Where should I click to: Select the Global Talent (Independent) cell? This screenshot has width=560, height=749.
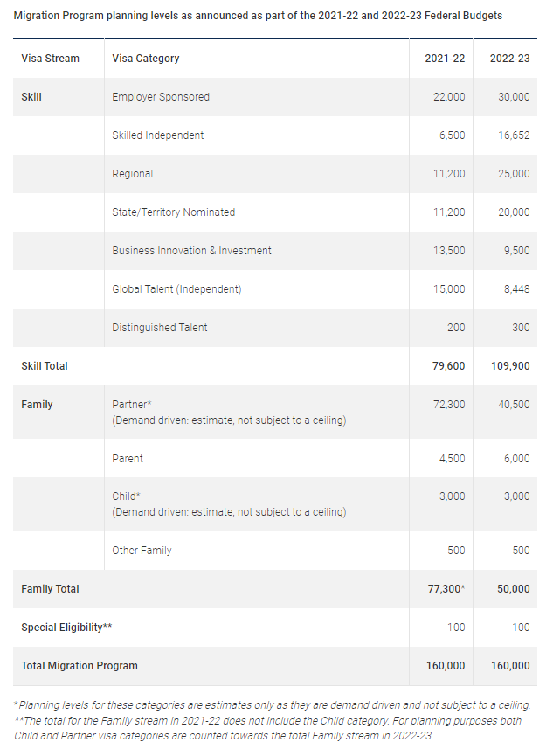pyautogui.click(x=176, y=289)
